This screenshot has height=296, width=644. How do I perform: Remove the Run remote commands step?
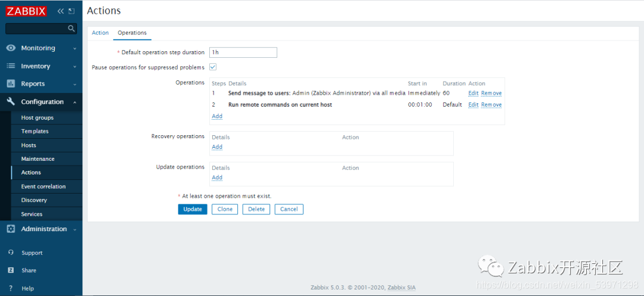click(491, 105)
